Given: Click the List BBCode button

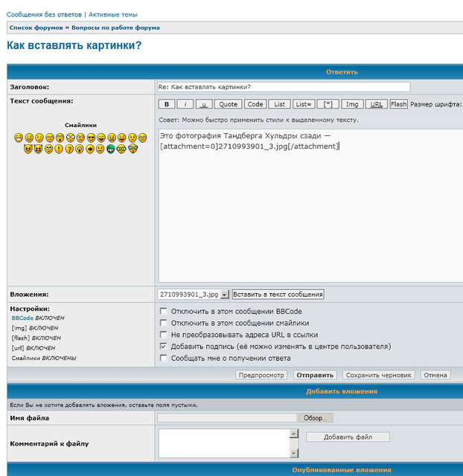Looking at the screenshot, I should click(x=279, y=104).
